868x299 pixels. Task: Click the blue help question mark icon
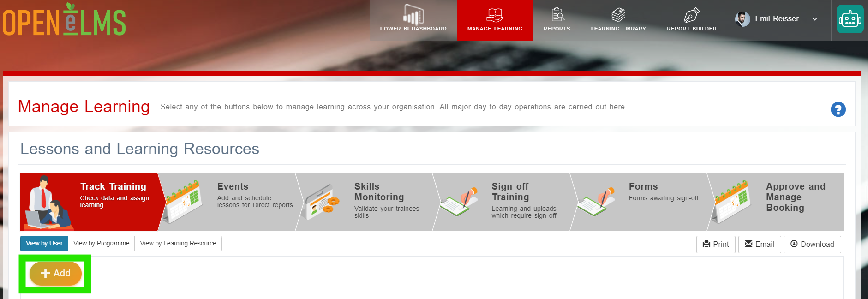point(838,109)
